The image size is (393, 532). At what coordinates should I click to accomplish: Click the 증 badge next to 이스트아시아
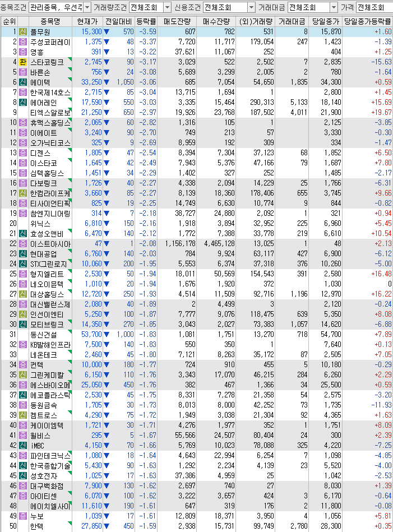click(22, 243)
